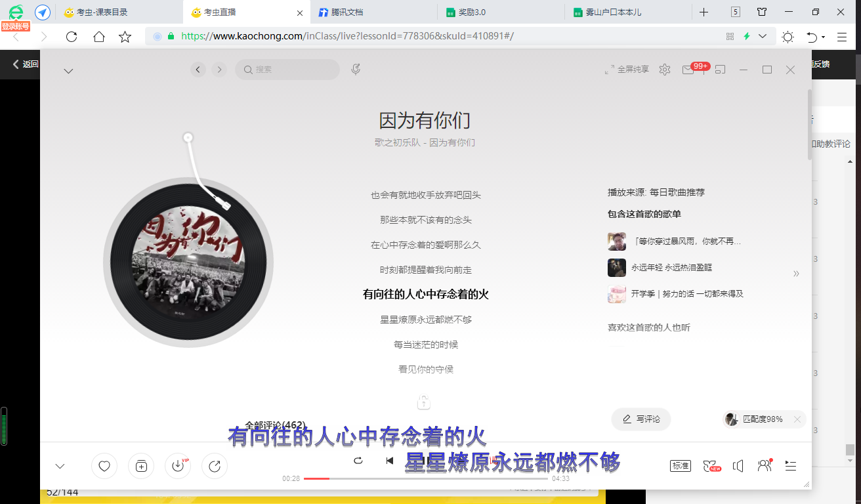Collapse player with bottom-left chevron
This screenshot has height=504, width=861.
click(60, 467)
